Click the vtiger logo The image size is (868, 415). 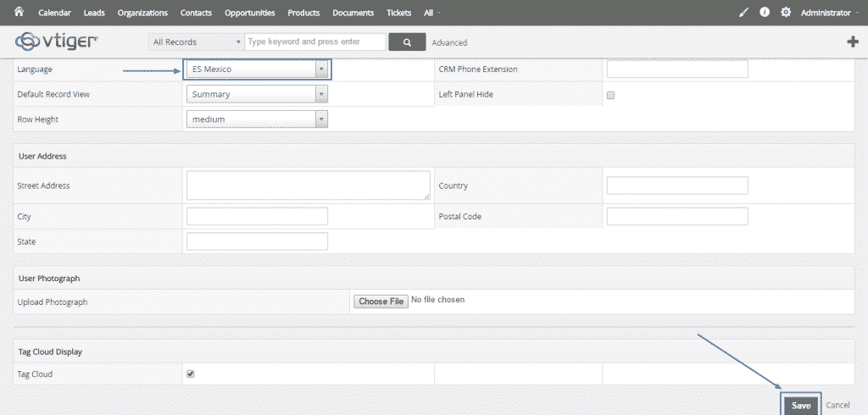(57, 41)
